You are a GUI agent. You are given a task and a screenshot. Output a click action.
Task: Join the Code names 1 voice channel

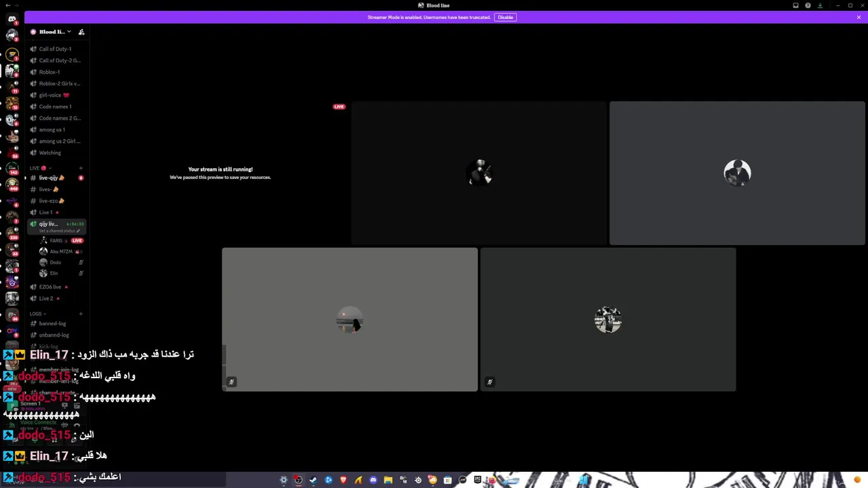(x=56, y=106)
